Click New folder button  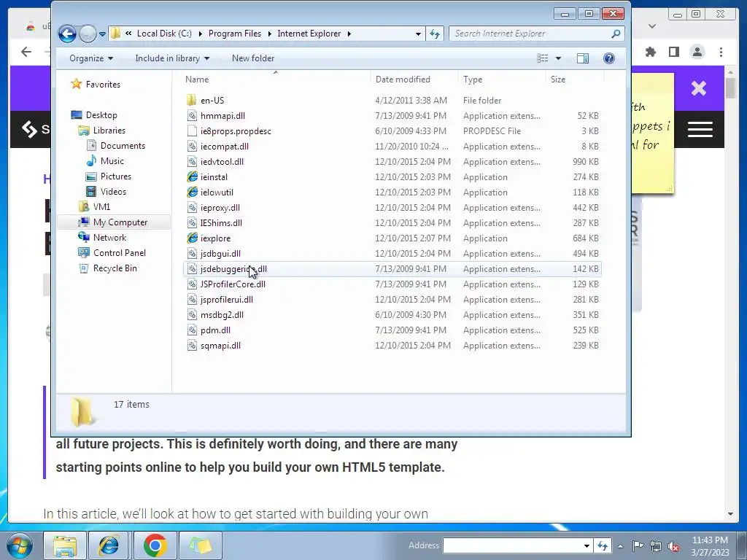253,58
